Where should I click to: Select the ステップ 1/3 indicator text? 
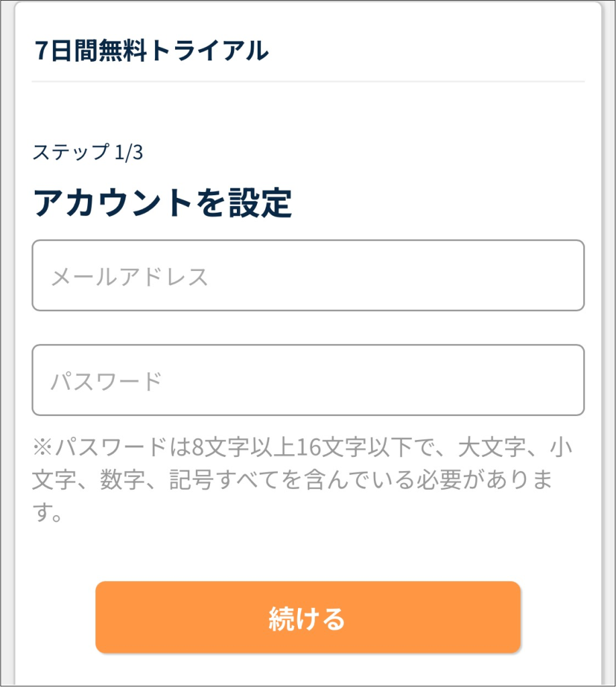click(87, 152)
